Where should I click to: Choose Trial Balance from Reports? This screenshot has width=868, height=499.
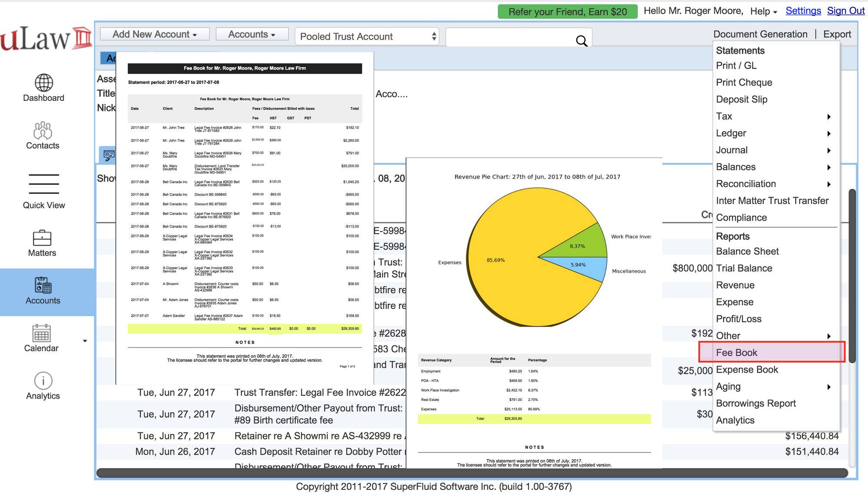pos(744,268)
